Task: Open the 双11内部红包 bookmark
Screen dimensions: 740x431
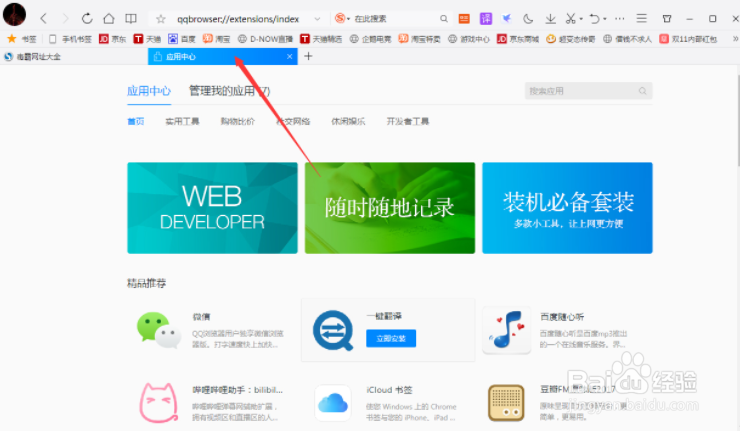Action: click(688, 39)
